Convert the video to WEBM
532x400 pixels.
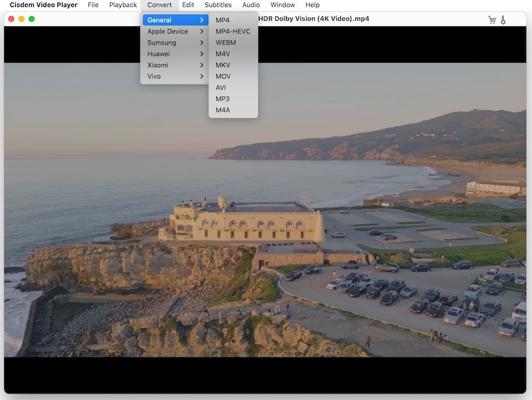[225, 42]
